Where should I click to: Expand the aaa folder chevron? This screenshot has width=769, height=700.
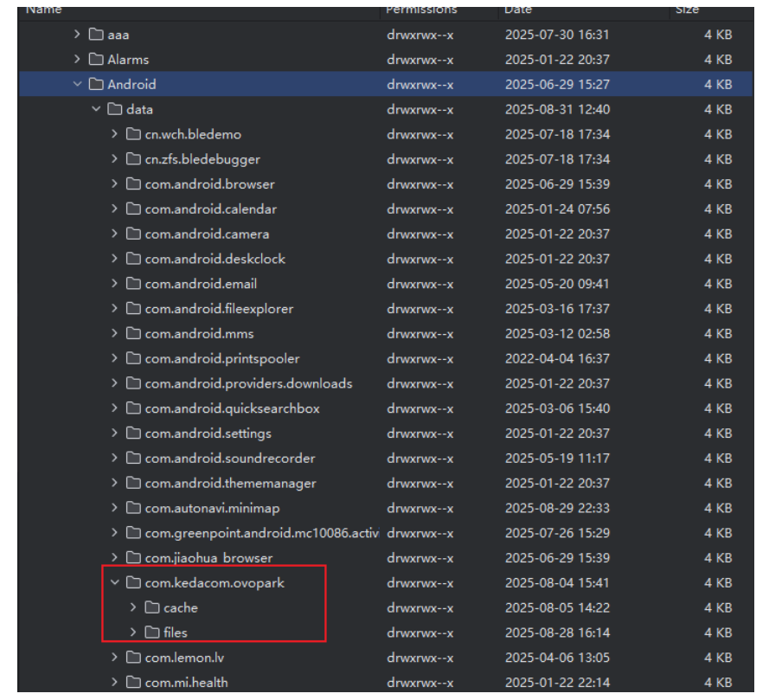click(x=77, y=35)
